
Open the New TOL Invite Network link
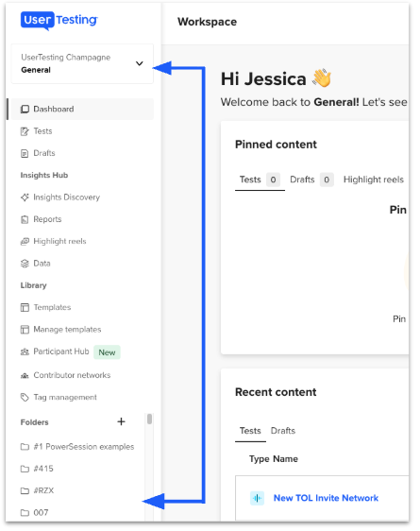pos(326,498)
